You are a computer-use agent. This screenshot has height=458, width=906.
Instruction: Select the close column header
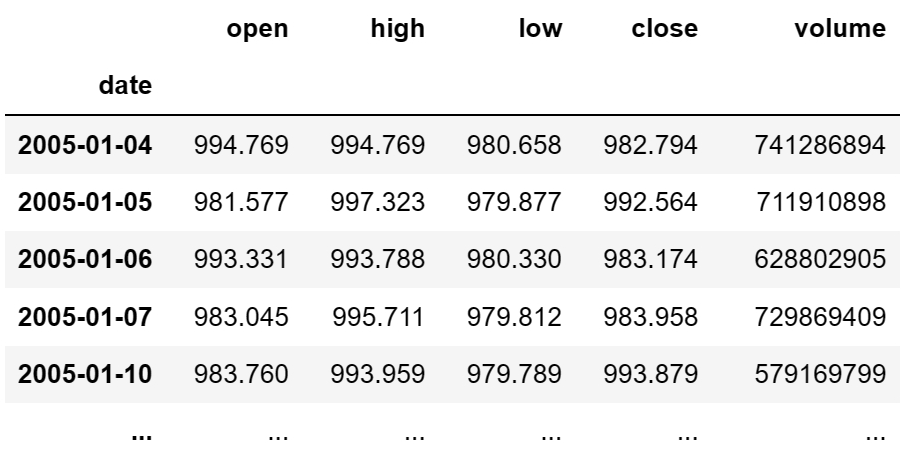tap(664, 28)
